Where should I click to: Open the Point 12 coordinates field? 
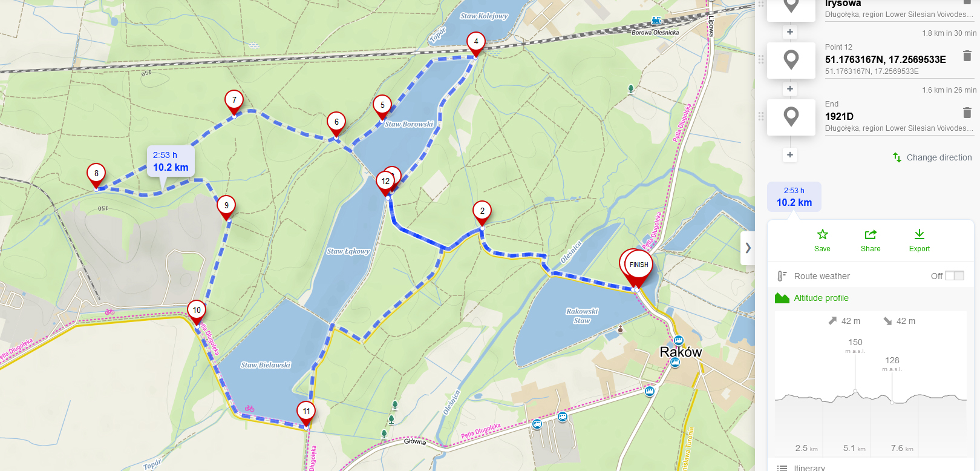pyautogui.click(x=886, y=59)
